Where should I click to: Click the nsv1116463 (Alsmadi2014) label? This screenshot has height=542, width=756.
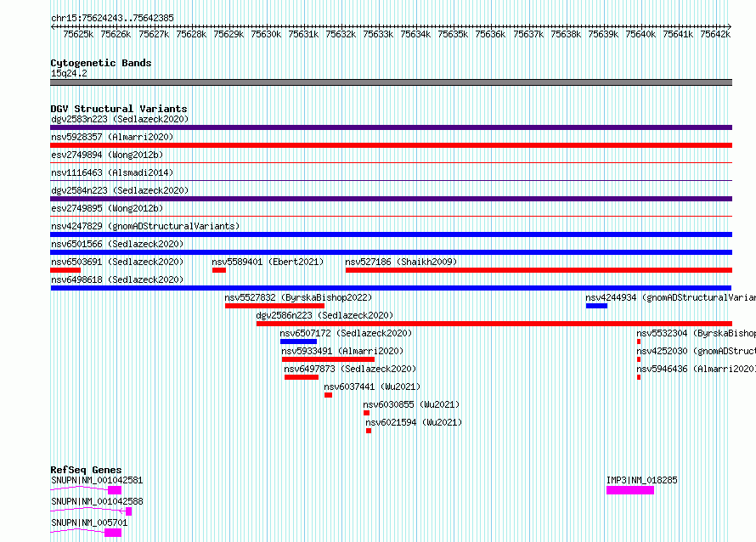pyautogui.click(x=112, y=172)
